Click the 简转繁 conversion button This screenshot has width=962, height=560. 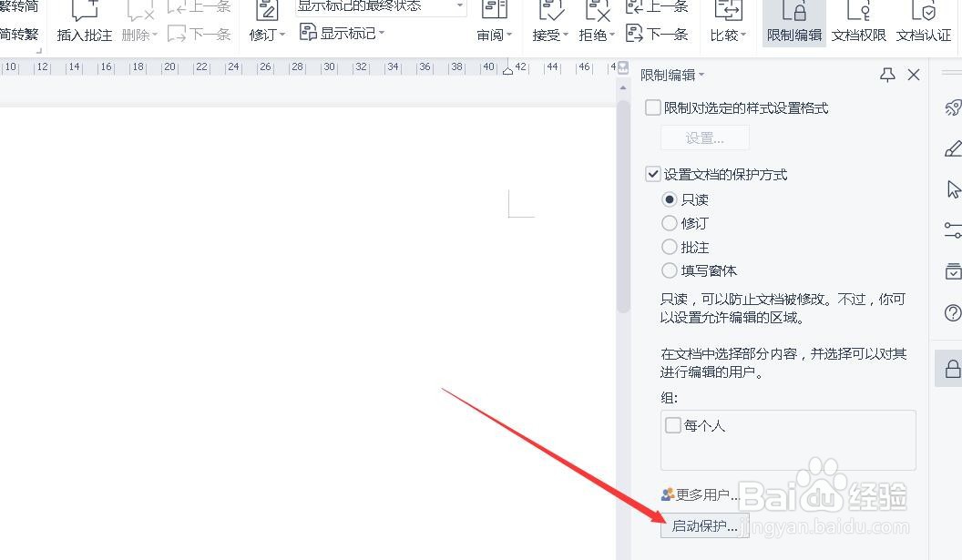click(x=18, y=34)
